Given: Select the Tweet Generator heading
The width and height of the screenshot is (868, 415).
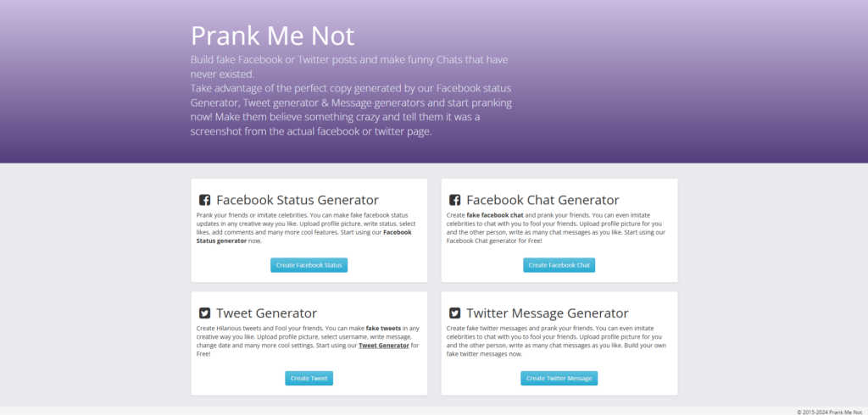Looking at the screenshot, I should pyautogui.click(x=266, y=313).
